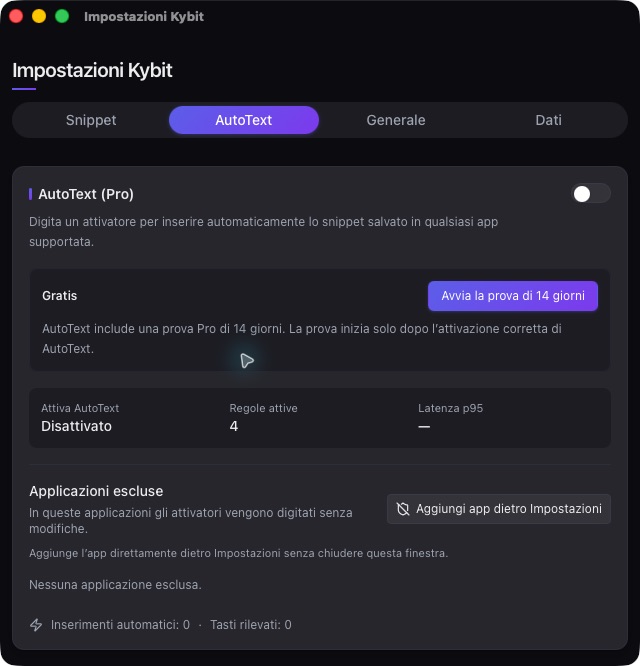This screenshot has height=666, width=640.
Task: Click the Disattivato status value
Action: [76, 426]
